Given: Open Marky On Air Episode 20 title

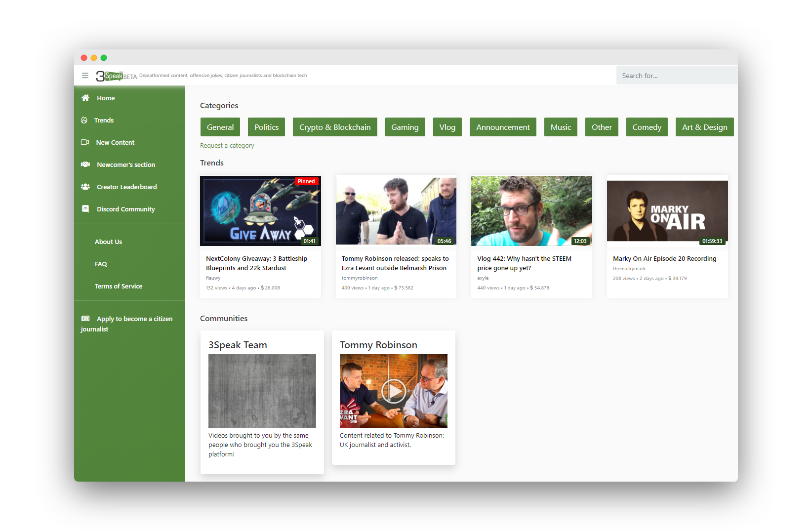Looking at the screenshot, I should pos(664,259).
